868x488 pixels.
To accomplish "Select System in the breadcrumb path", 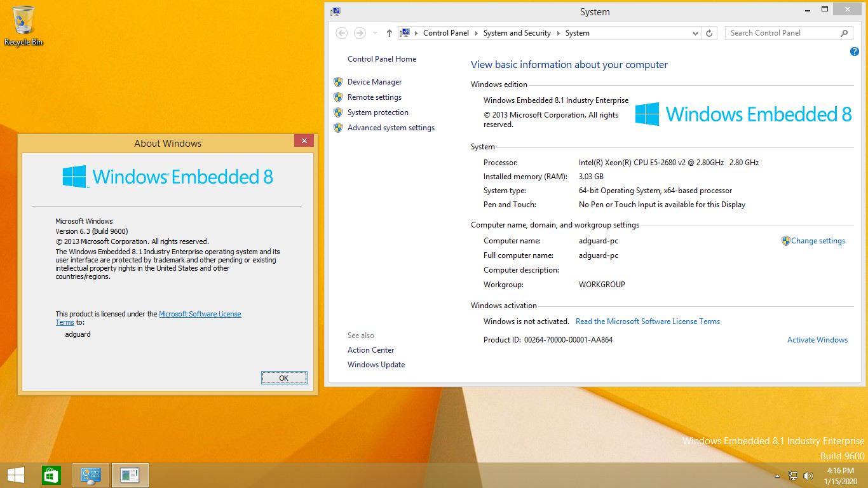I will 577,33.
